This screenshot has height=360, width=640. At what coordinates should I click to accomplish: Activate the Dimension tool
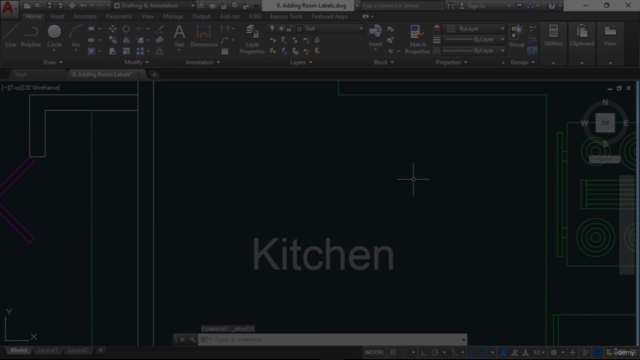pyautogui.click(x=204, y=36)
